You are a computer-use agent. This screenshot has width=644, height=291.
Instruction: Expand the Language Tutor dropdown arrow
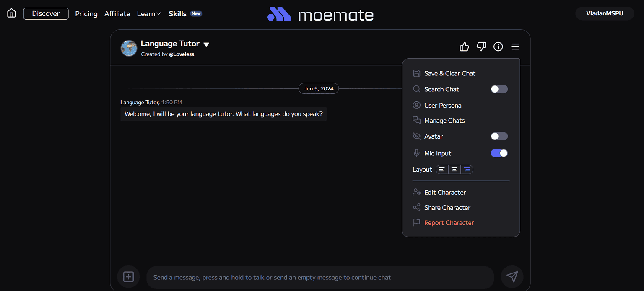206,44
